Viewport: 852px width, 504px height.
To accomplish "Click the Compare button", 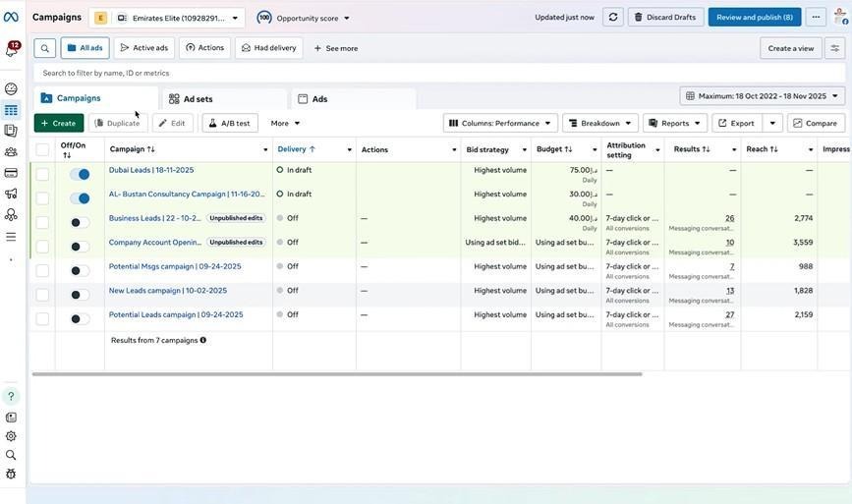I will click(x=816, y=123).
